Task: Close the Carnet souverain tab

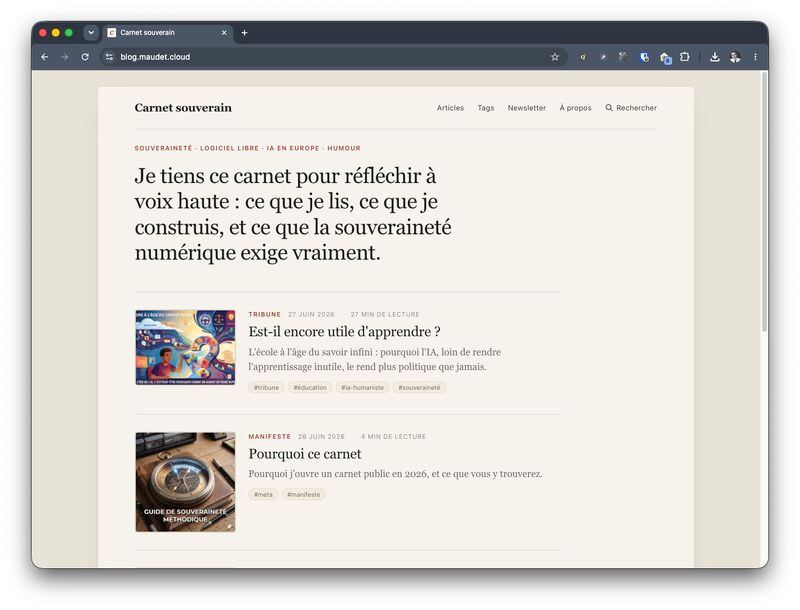Action: click(x=224, y=33)
